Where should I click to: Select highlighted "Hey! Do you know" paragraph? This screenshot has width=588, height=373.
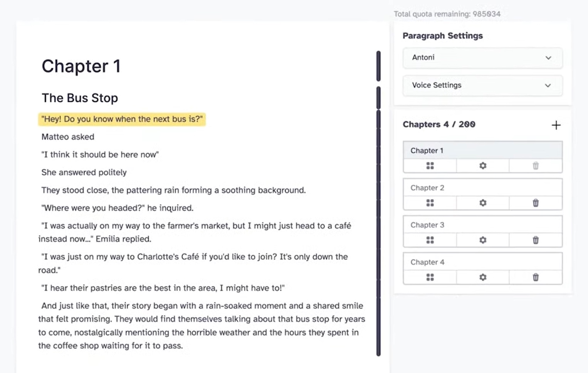point(122,119)
